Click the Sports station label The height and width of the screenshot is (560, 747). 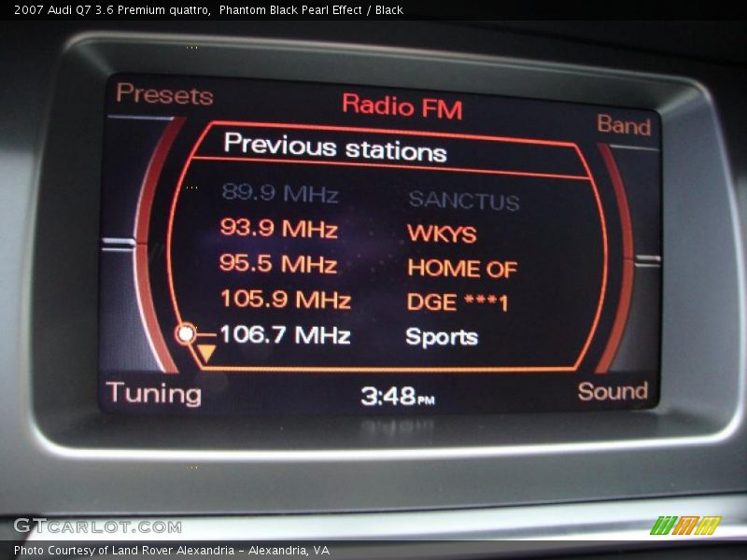442,337
